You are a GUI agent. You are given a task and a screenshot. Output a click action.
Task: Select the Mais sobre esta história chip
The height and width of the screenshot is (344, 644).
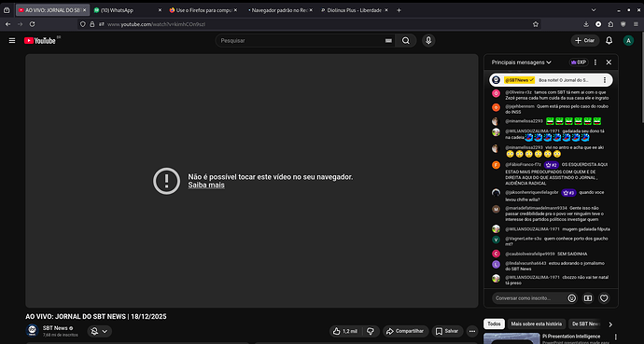tap(536, 323)
